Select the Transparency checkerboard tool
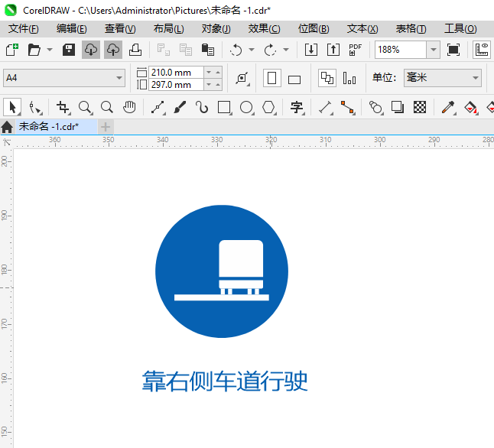 420,108
